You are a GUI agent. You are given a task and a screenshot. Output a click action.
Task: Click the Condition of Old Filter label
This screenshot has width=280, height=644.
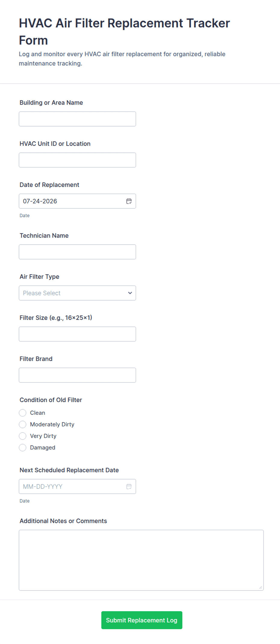pos(51,400)
